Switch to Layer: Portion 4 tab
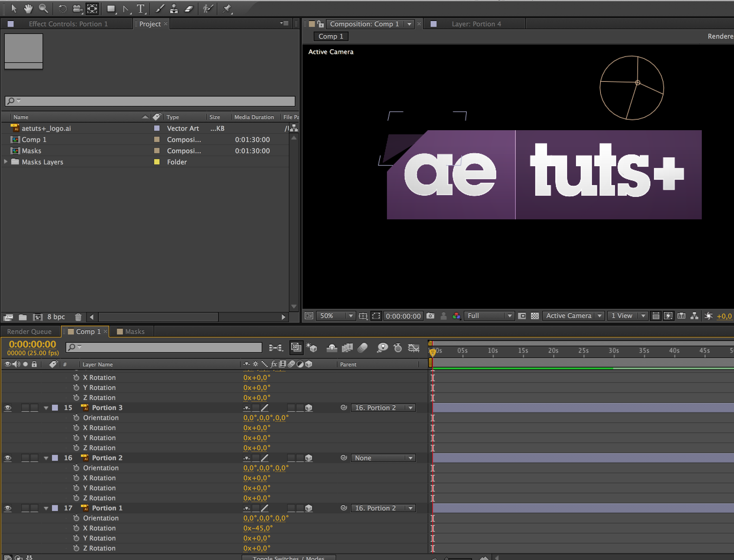The height and width of the screenshot is (560, 734). [476, 24]
